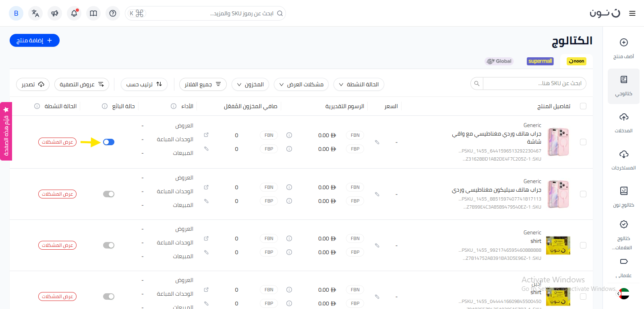This screenshot has height=309, width=644.
Task: Expand the Active Status (الحالة النشطة) filter dropdown
Action: (x=358, y=84)
